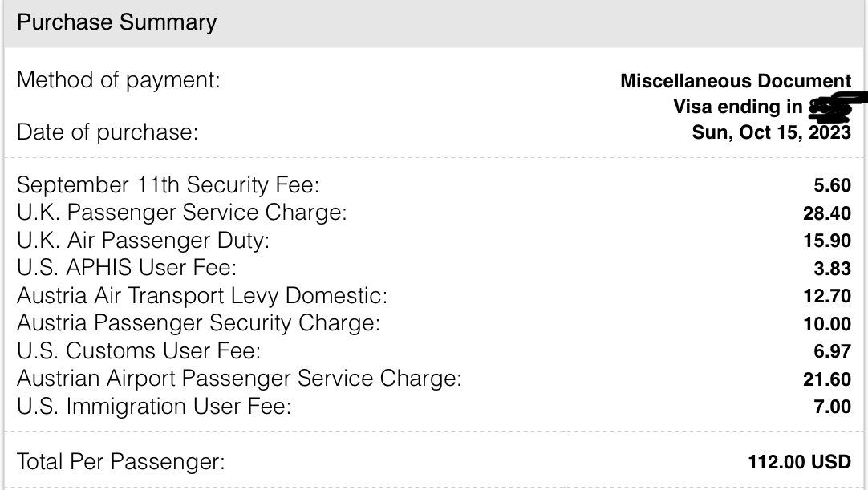This screenshot has width=868, height=490.
Task: Select the 3.83 amount
Action: (832, 268)
